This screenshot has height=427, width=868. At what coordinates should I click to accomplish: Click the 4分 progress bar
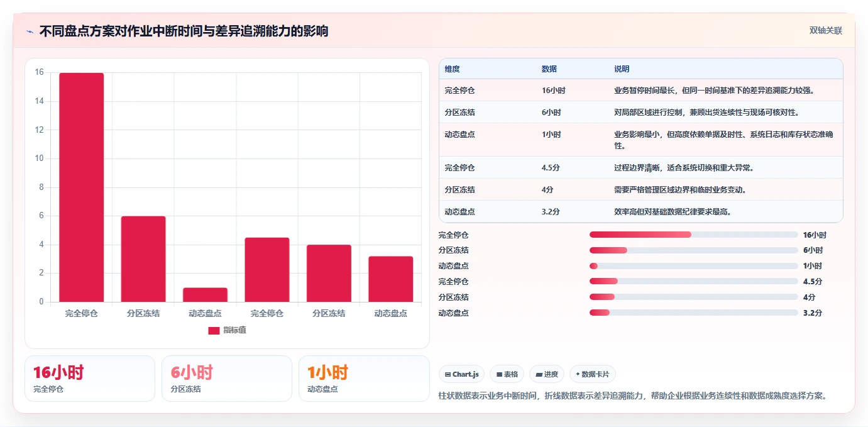pyautogui.click(x=694, y=297)
